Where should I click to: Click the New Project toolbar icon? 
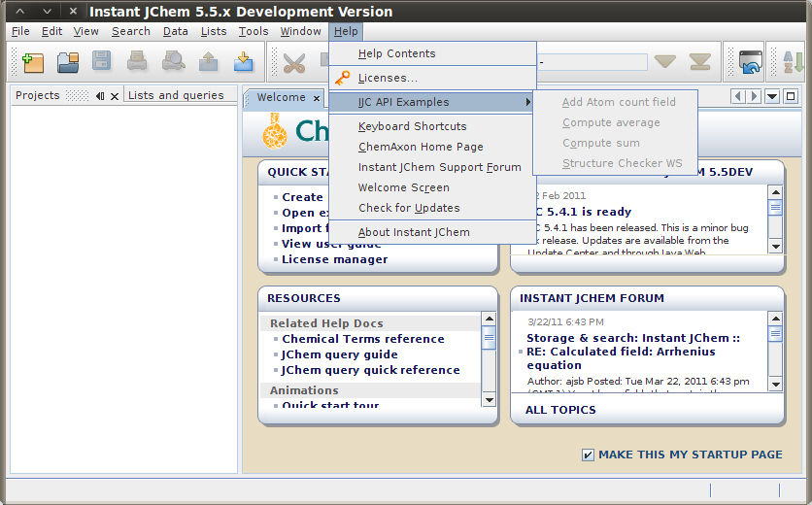[x=33, y=63]
